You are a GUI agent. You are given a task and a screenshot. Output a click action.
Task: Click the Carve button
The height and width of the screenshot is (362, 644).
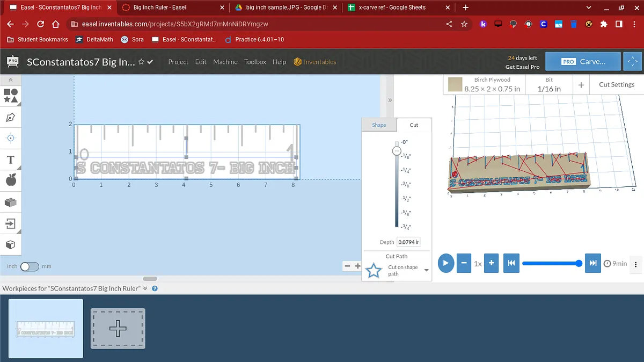click(x=583, y=62)
